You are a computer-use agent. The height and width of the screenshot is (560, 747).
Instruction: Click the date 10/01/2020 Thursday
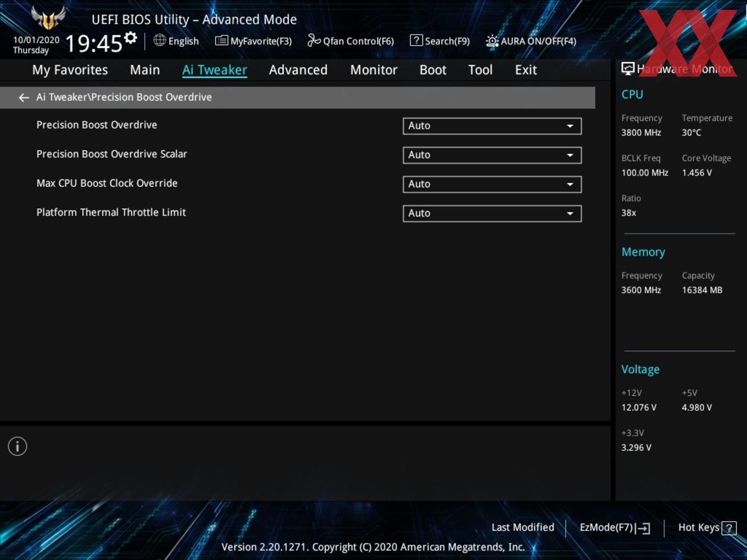36,45
